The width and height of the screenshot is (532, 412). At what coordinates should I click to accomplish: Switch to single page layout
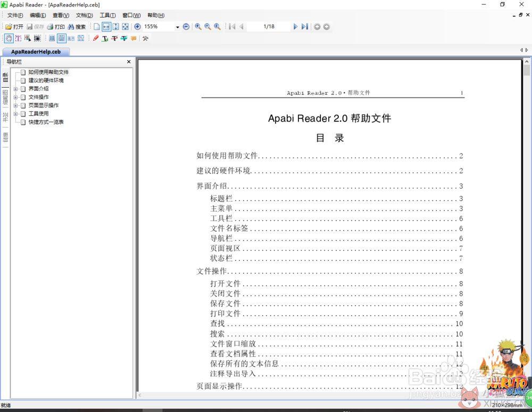click(52, 38)
